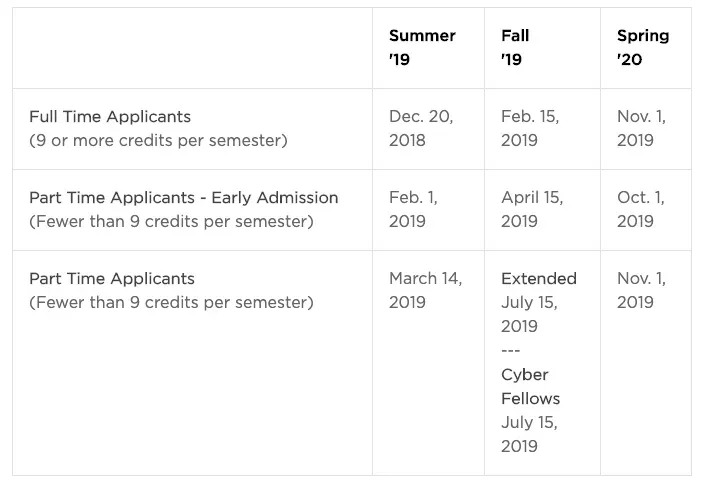The image size is (703, 484).
Task: Click the Cyber Fellows text
Action: (x=530, y=386)
